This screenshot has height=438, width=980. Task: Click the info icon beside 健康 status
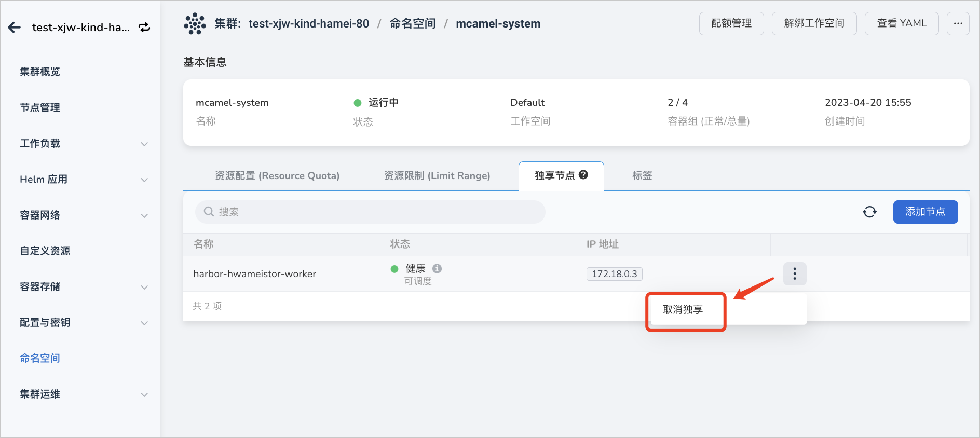437,268
